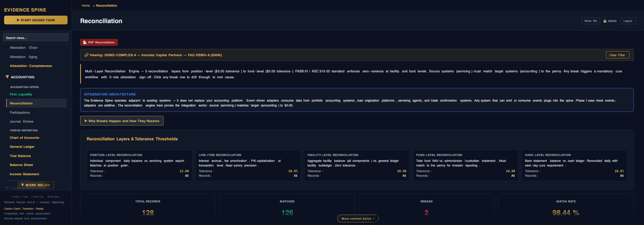This screenshot has height=225, width=644.
Task: Collapse the Accounting section
Action: tap(7, 77)
